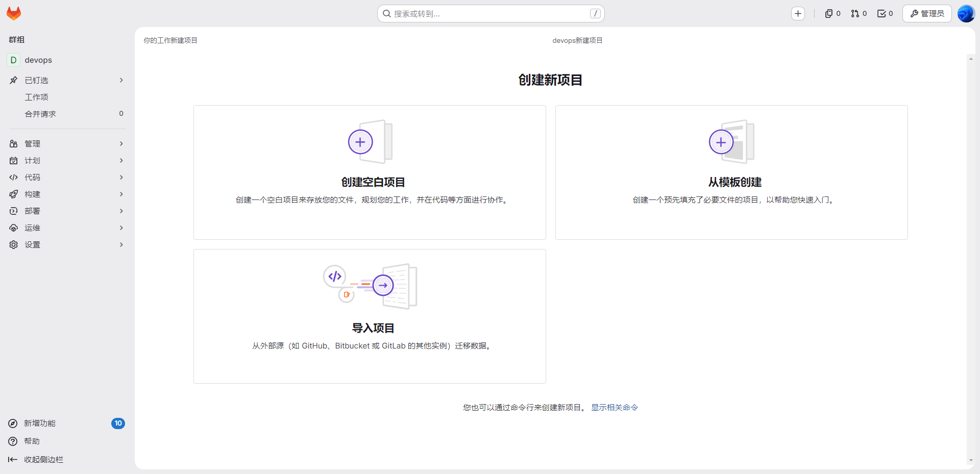Expand the 构建 menu chevron
Screen dimensions: 980x474
coord(121,194)
